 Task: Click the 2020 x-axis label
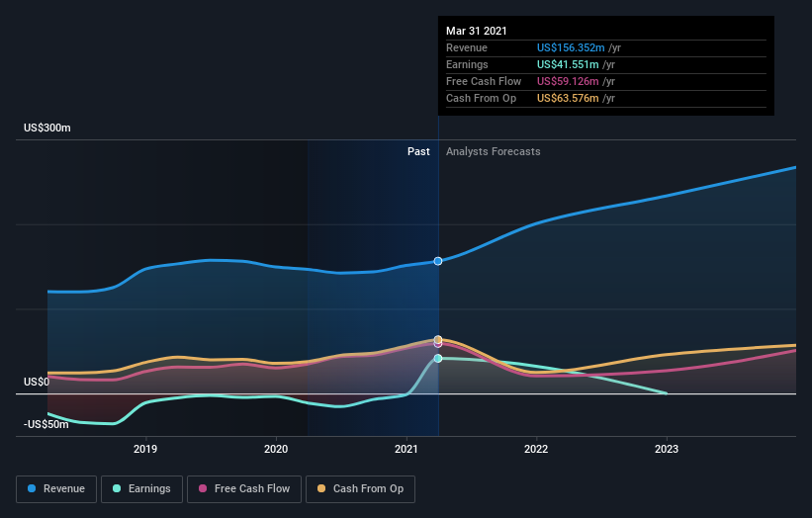click(x=276, y=449)
